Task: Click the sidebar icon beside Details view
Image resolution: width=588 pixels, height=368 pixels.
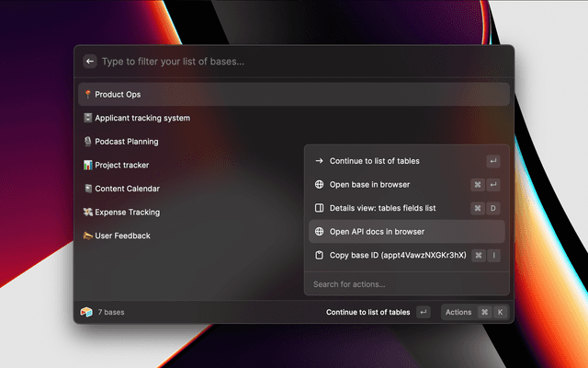Action: [319, 208]
